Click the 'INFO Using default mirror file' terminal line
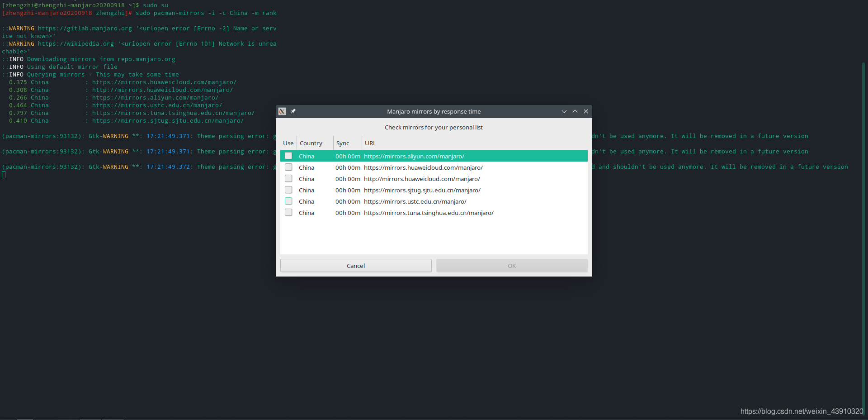The image size is (868, 420). coord(60,67)
